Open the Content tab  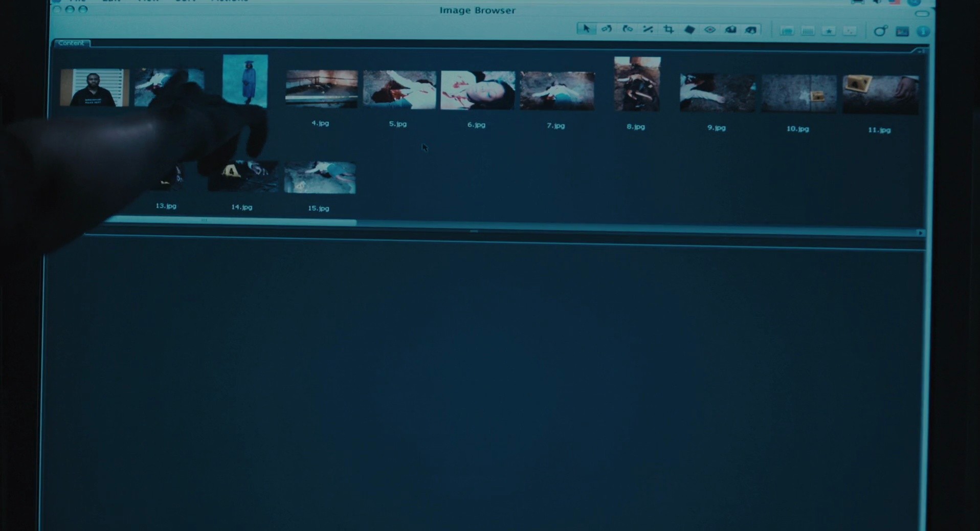coord(72,43)
